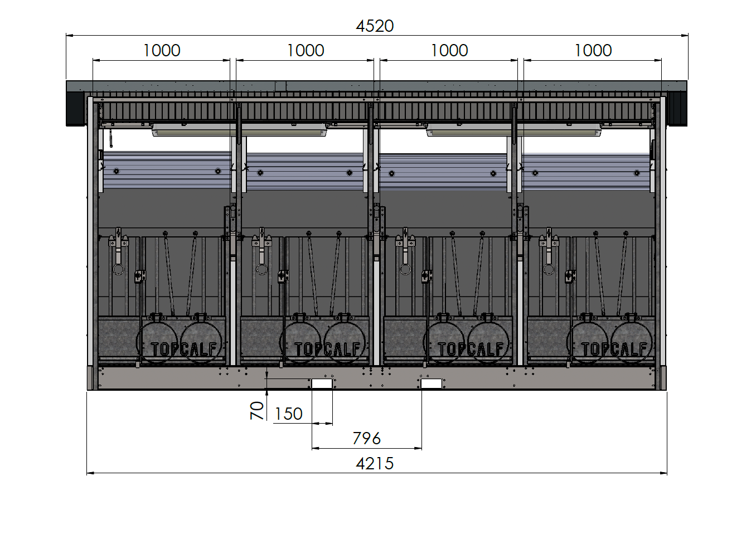Click the TOPCALF logo in third stall
Image resolution: width=756 pixels, height=534 pixels.
471,349
